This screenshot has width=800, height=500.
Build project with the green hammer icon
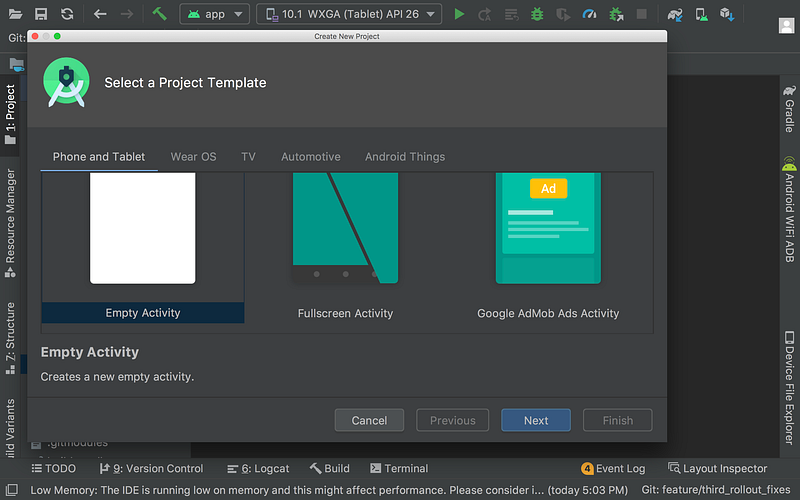tap(160, 13)
